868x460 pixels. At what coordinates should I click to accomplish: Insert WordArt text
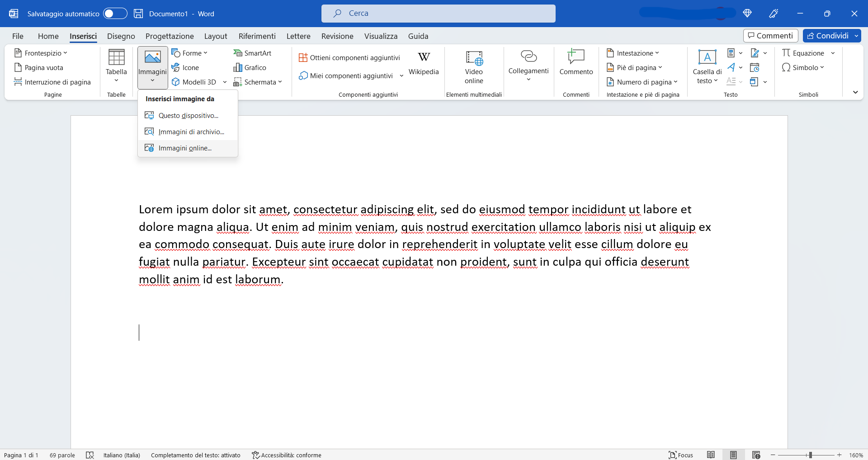coord(731,67)
